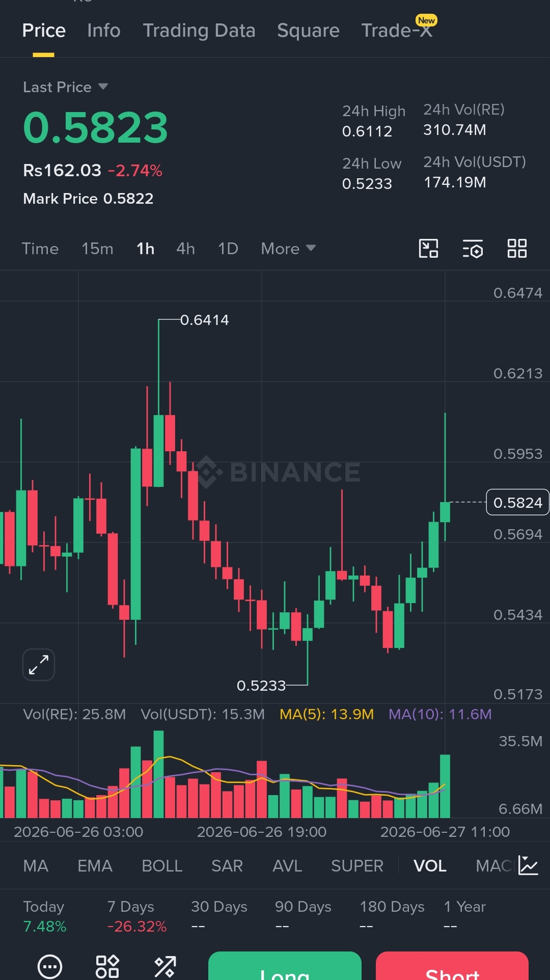550x980 pixels.
Task: Toggle the EMA indicator
Action: pos(95,866)
